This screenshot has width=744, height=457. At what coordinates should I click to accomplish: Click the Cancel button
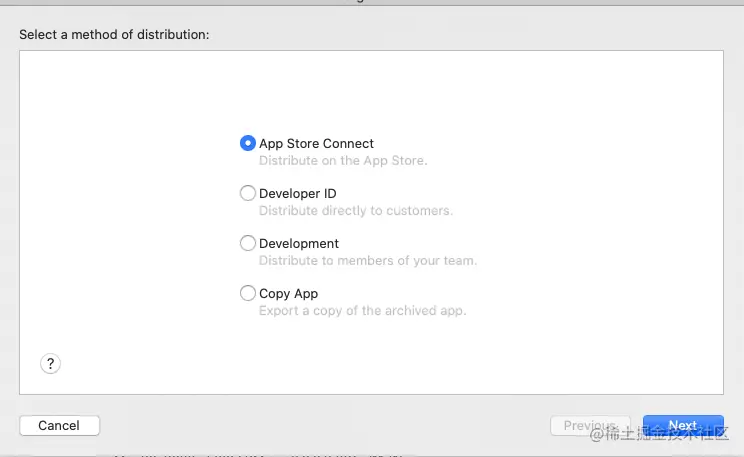click(59, 425)
